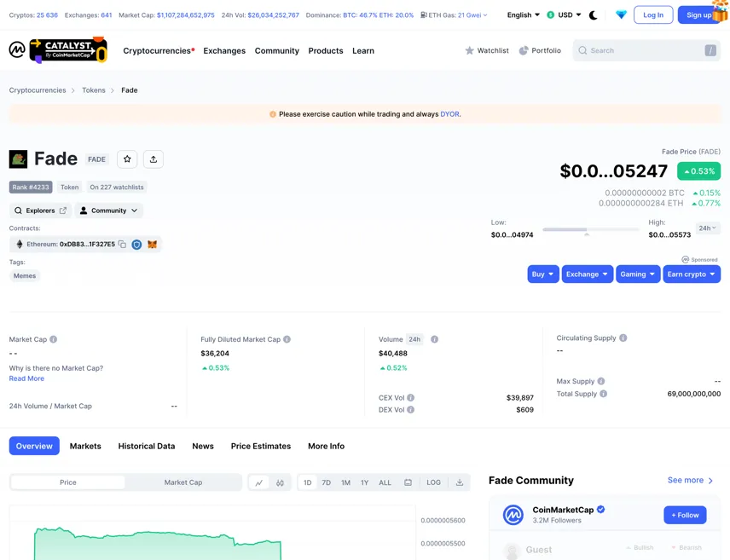Screen dimensions: 730x560
Task: Select 1M chart range
Action: pos(345,482)
